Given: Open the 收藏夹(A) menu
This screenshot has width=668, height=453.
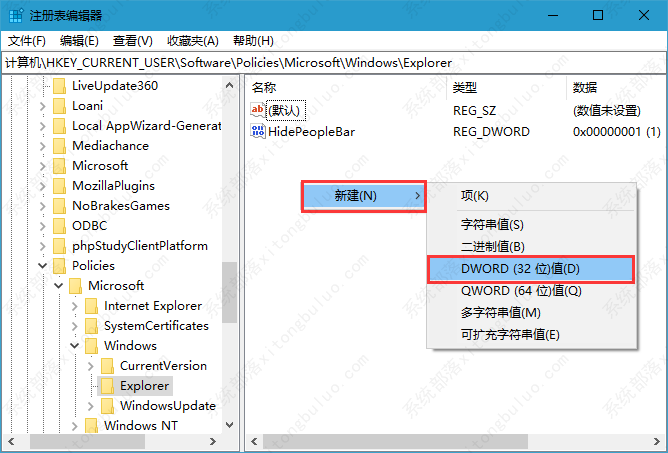Looking at the screenshot, I should click(192, 41).
